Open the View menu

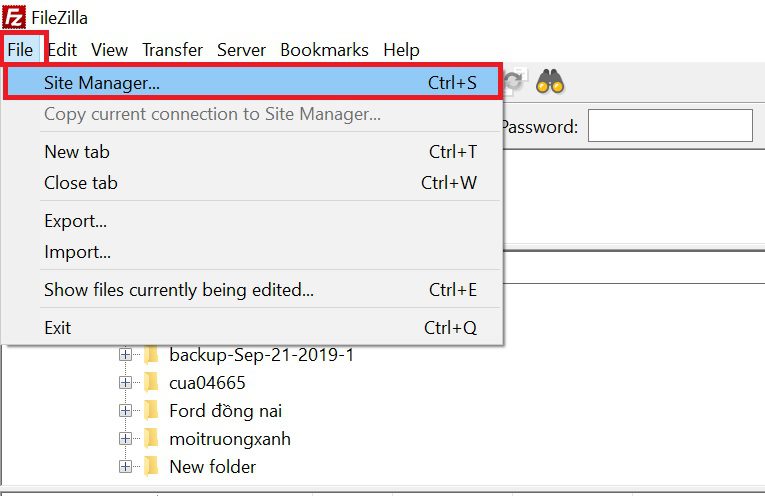click(x=109, y=50)
